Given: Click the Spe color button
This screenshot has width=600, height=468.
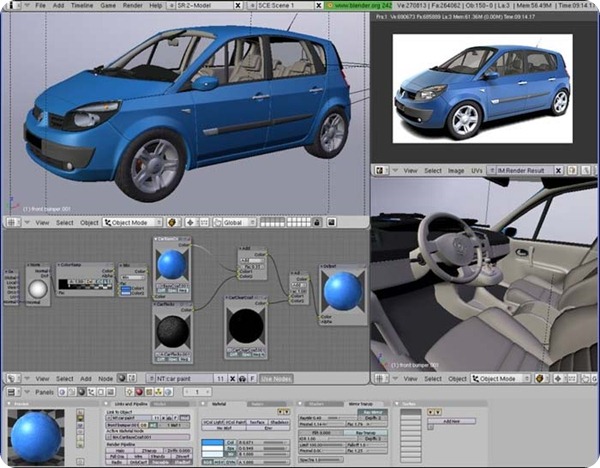Looking at the screenshot, I should point(230,448).
